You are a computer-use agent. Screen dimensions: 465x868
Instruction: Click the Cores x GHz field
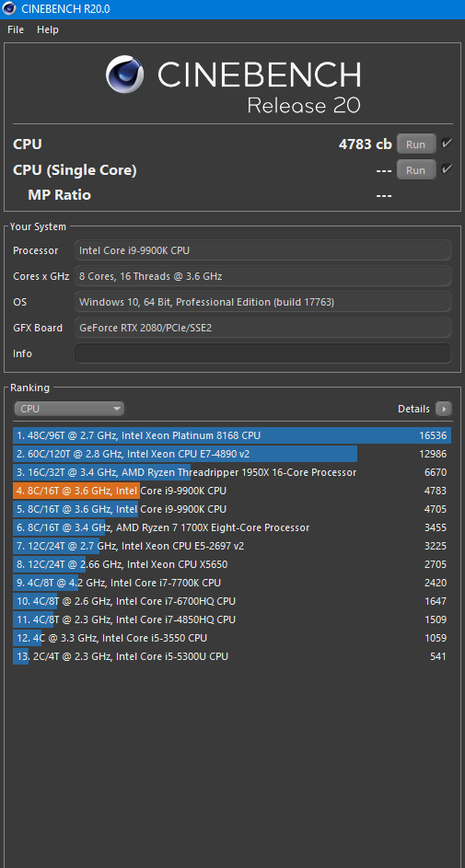pos(262,276)
